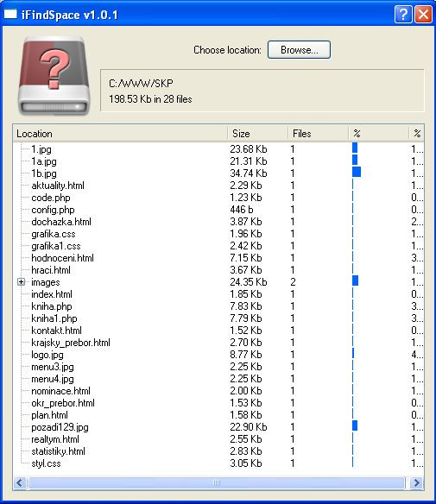This screenshot has height=504, width=436.
Task: Select the logo.jpg file
Action: pyautogui.click(x=47, y=355)
